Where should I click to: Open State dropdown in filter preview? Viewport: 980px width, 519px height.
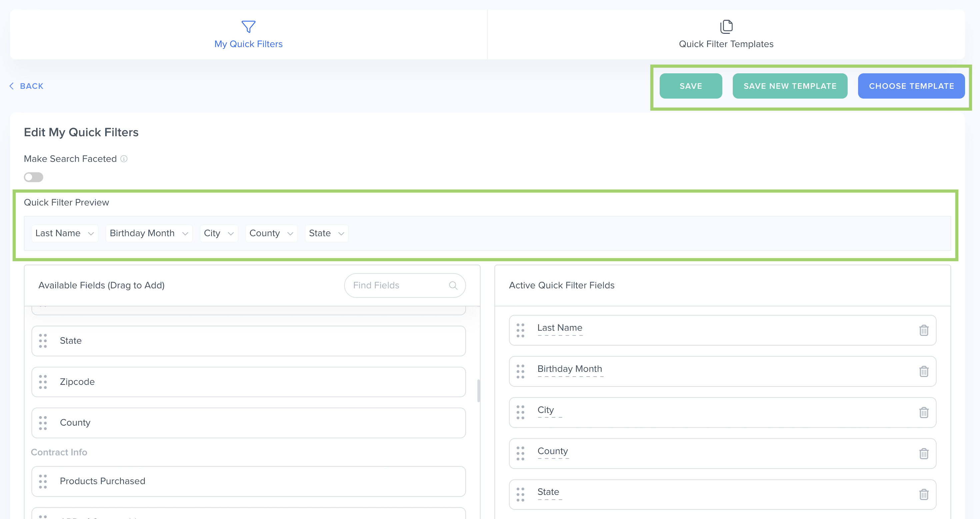pos(326,233)
